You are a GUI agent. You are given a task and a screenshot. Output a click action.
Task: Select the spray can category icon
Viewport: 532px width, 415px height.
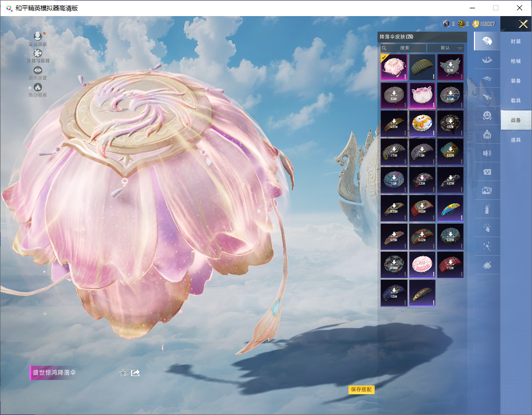487,209
